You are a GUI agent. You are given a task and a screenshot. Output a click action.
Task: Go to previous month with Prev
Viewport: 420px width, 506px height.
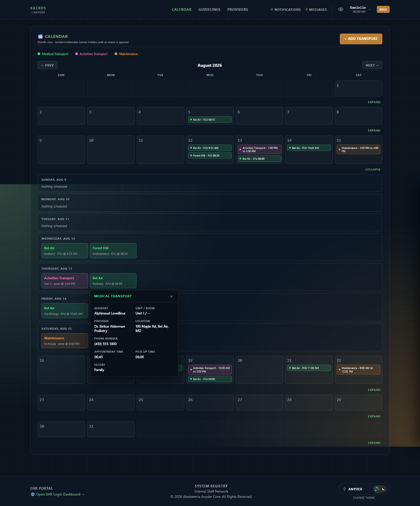pos(47,65)
